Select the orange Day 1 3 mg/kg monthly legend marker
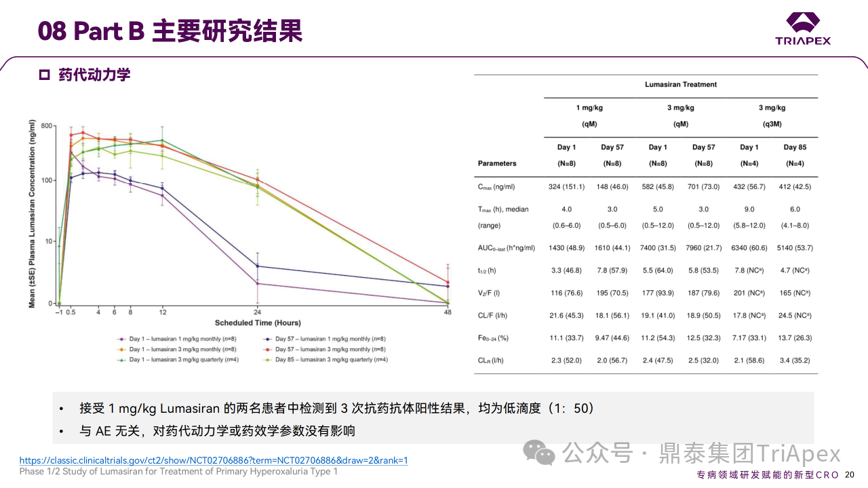This screenshot has height=488, width=868. 121,349
